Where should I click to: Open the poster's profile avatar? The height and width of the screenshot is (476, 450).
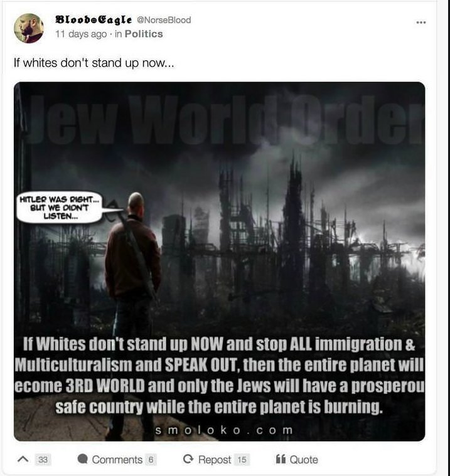coord(29,28)
